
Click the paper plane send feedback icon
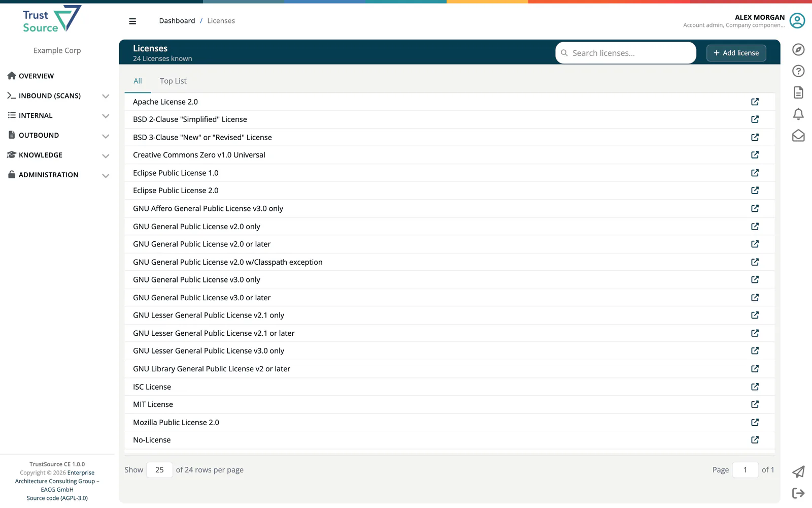[798, 472]
